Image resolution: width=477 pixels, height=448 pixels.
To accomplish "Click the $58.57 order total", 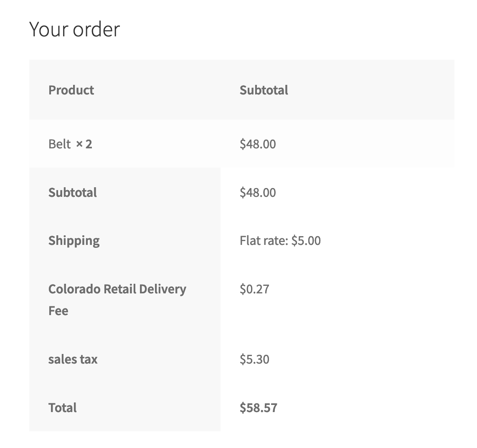I will pyautogui.click(x=258, y=407).
